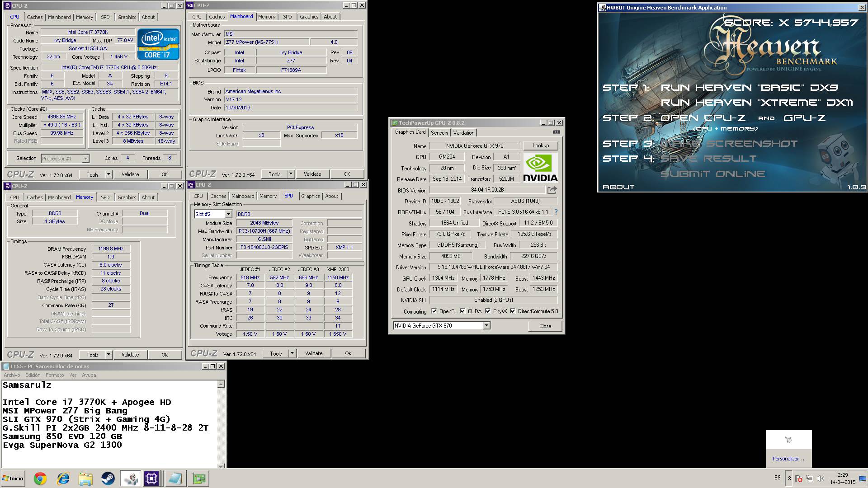Open the volume speaker tray icon
Viewport: 868px width, 488px height.
coord(821,479)
